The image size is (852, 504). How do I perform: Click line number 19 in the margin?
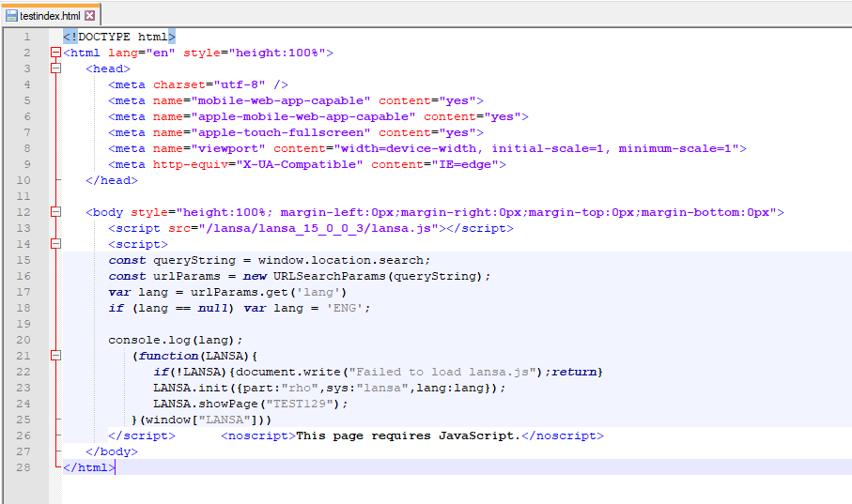pyautogui.click(x=23, y=324)
